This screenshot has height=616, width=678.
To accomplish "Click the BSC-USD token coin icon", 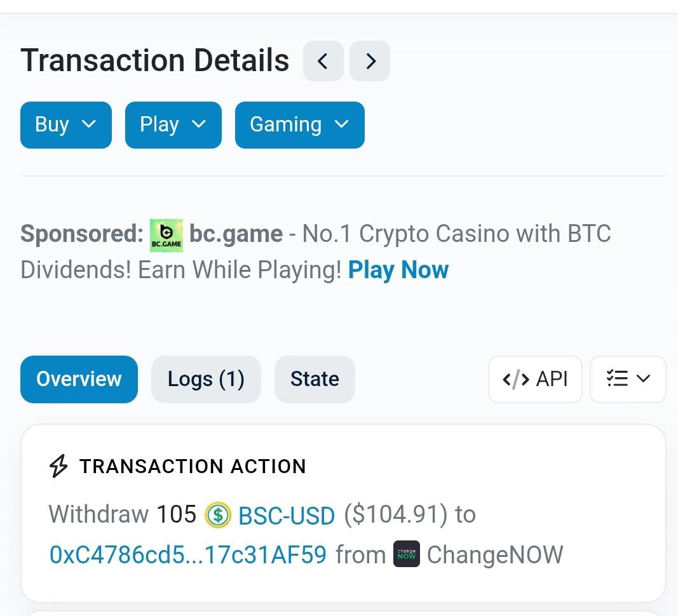I will pos(217,514).
